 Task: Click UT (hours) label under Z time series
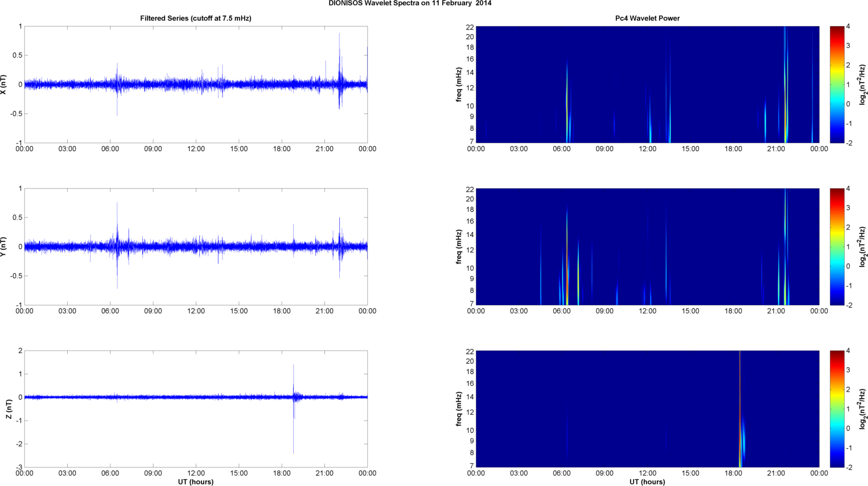point(196,482)
